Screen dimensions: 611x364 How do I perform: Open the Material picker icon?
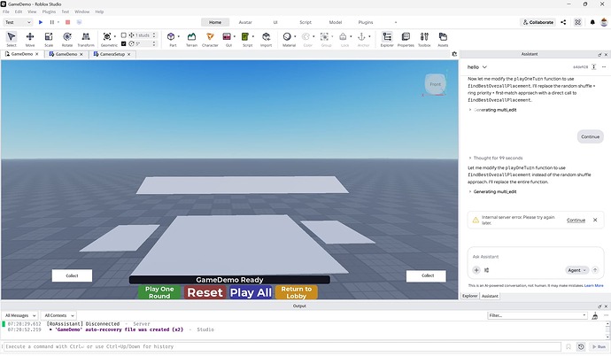(287, 36)
